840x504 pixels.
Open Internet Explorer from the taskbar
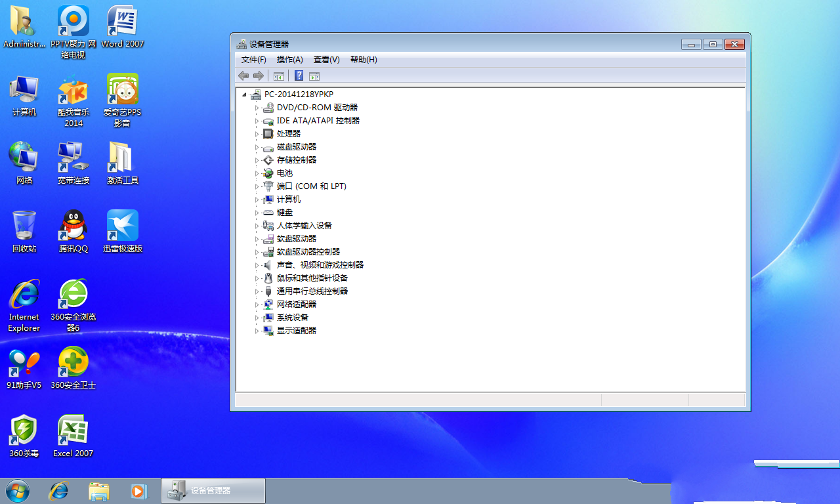pos(59,490)
